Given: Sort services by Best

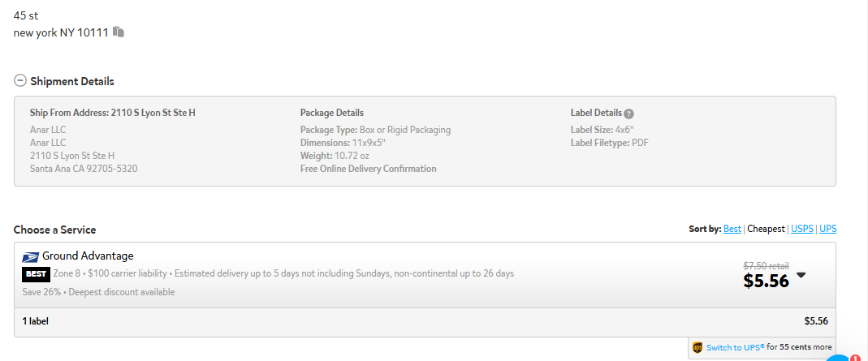Looking at the screenshot, I should pos(732,229).
